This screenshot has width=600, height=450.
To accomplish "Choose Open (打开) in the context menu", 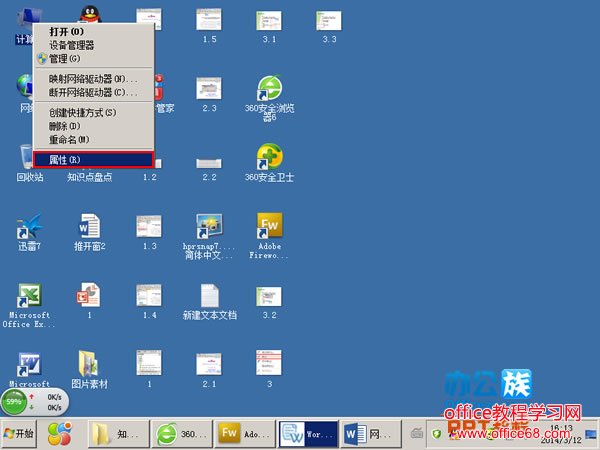I will pyautogui.click(x=94, y=31).
